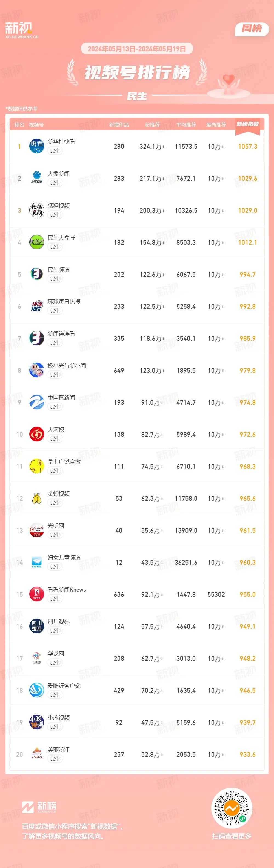Click the QR code for more
Image resolution: width=274 pixels, height=868 pixels.
click(232, 808)
